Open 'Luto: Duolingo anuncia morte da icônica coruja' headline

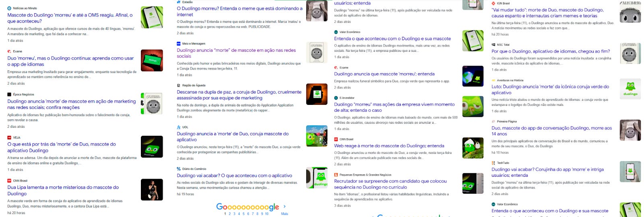click(550, 90)
